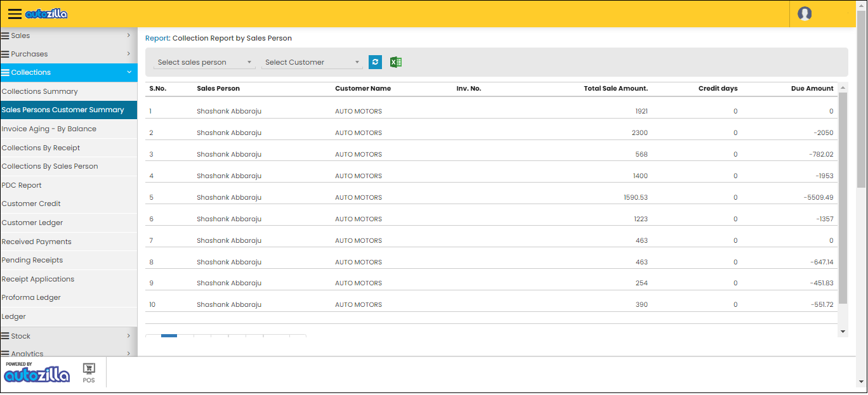
Task: Expand the Sales menu section
Action: pyautogui.click(x=69, y=36)
